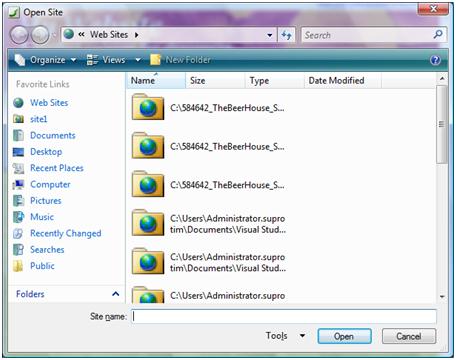Close the Open Site dialog
Screen dimensions: 456x360
tap(433, 9)
